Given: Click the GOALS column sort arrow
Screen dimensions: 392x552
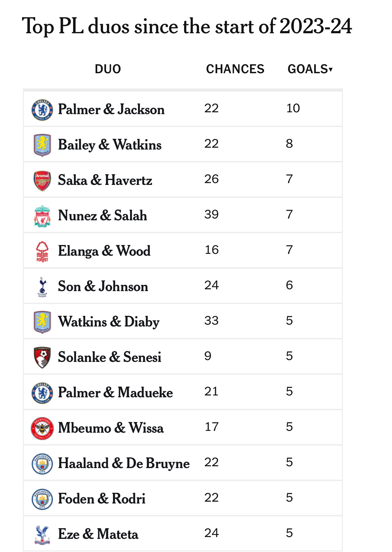Looking at the screenshot, I should pos(331,70).
